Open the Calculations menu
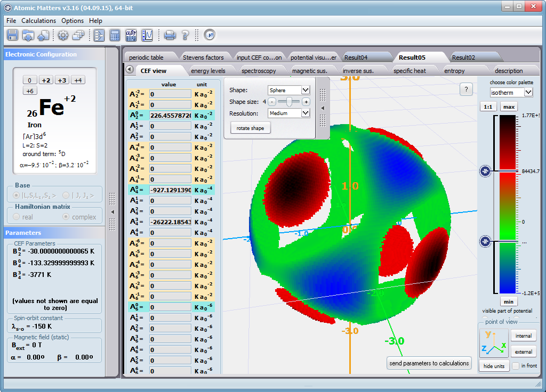 [x=38, y=21]
